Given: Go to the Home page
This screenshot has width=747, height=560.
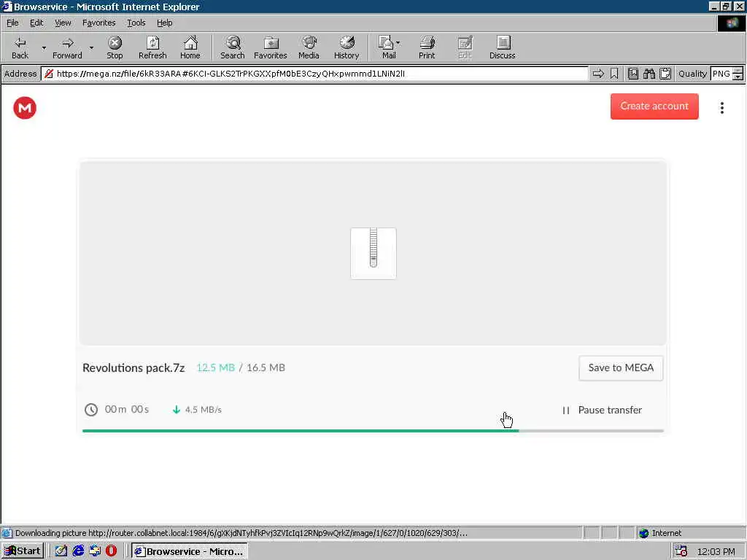Looking at the screenshot, I should coord(190,47).
